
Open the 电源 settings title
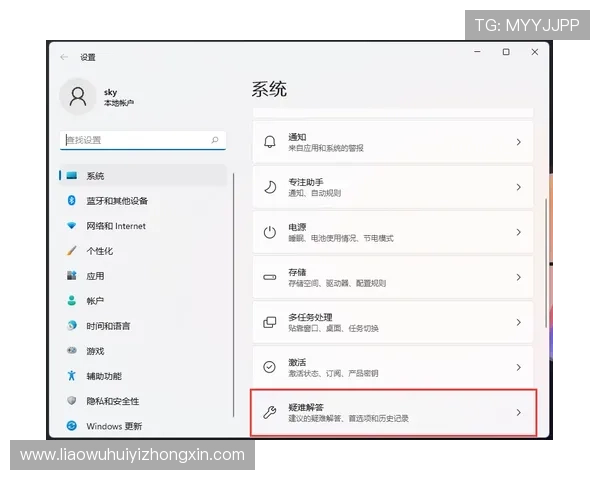point(297,227)
